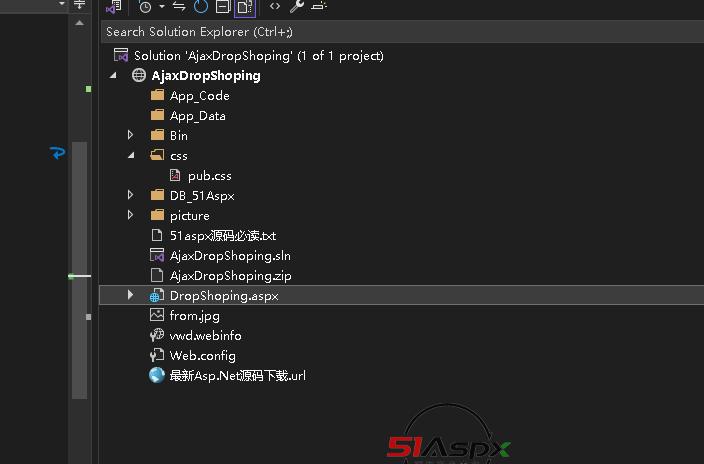Sync with Active Document
Viewport: 704px width, 464px height.
tap(179, 7)
